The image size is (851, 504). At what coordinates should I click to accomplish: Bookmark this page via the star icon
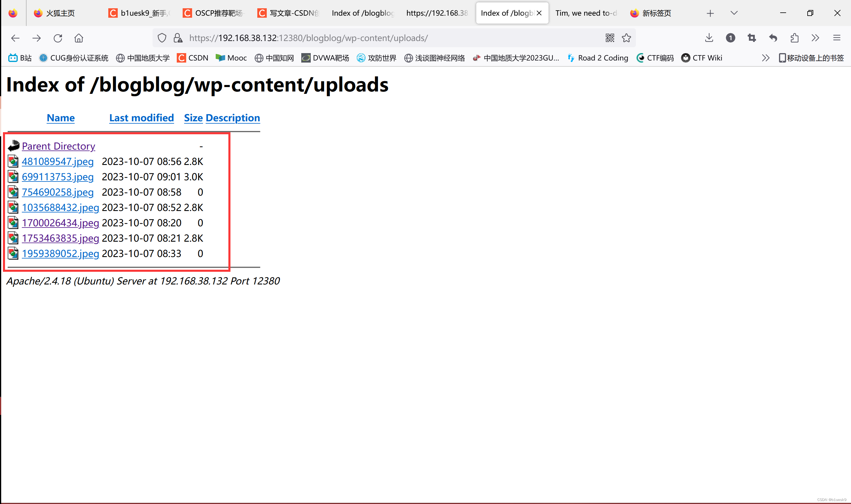coord(626,38)
